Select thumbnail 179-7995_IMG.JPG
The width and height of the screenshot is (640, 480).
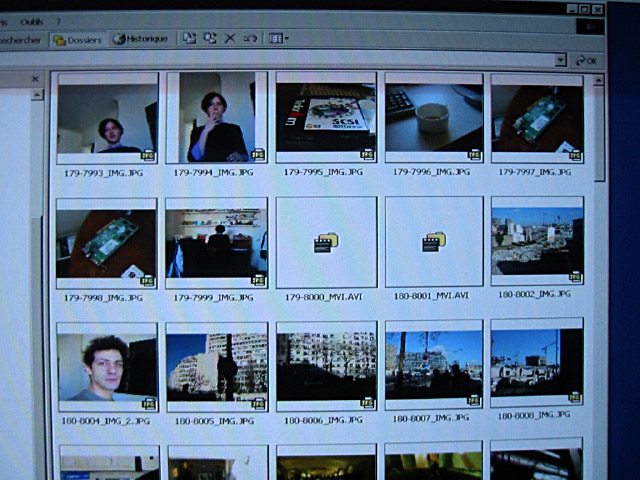click(x=326, y=118)
